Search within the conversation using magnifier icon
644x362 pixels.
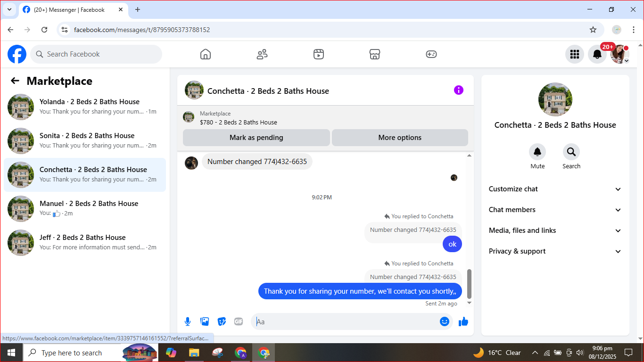(571, 152)
